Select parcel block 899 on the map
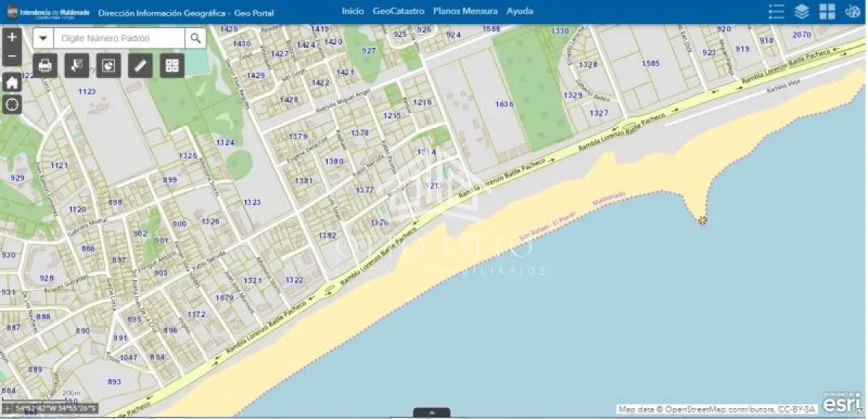The height and width of the screenshot is (419, 868). 170,180
